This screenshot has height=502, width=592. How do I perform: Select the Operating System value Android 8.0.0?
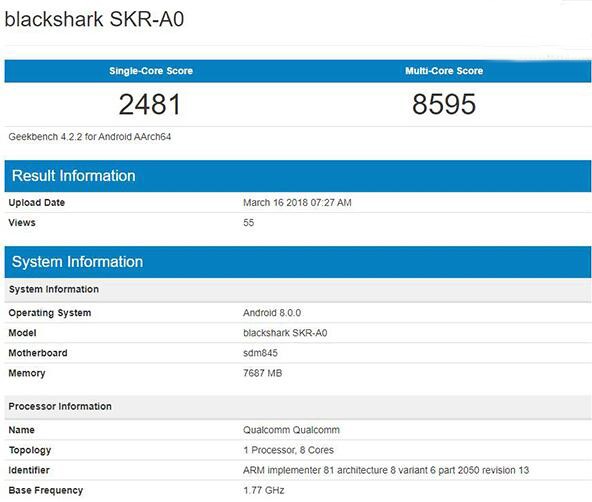[x=272, y=313]
